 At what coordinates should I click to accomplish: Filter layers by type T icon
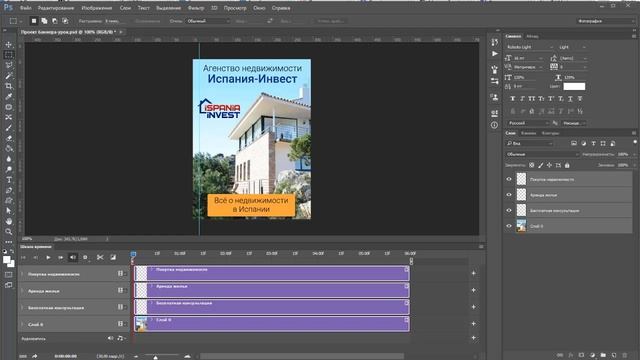(x=593, y=143)
